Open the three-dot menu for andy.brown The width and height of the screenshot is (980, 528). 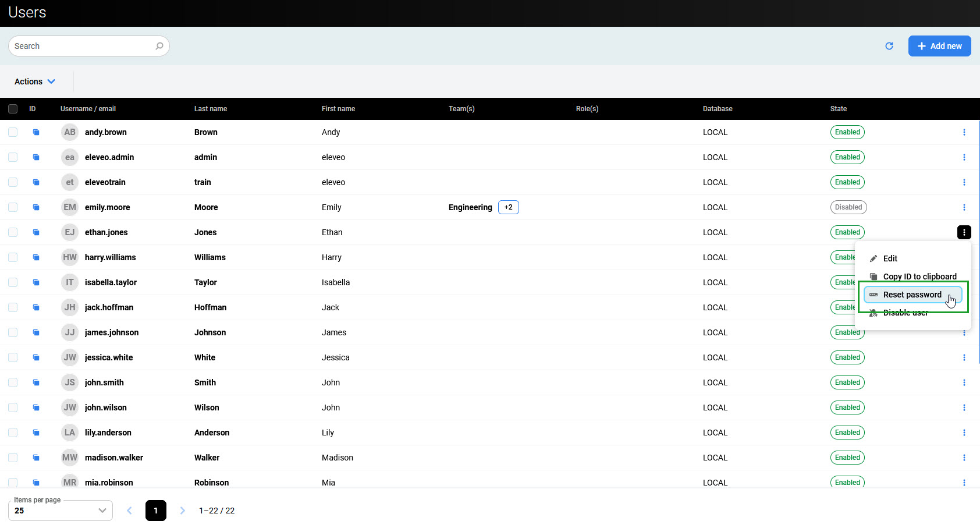[x=964, y=132]
